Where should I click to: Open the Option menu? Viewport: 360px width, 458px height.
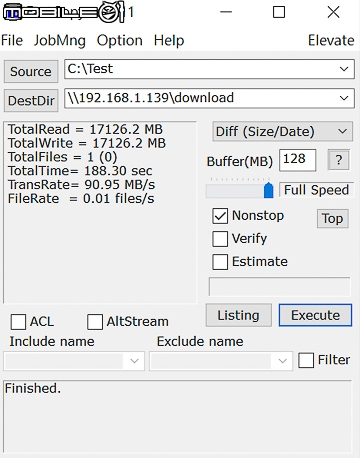[120, 41]
